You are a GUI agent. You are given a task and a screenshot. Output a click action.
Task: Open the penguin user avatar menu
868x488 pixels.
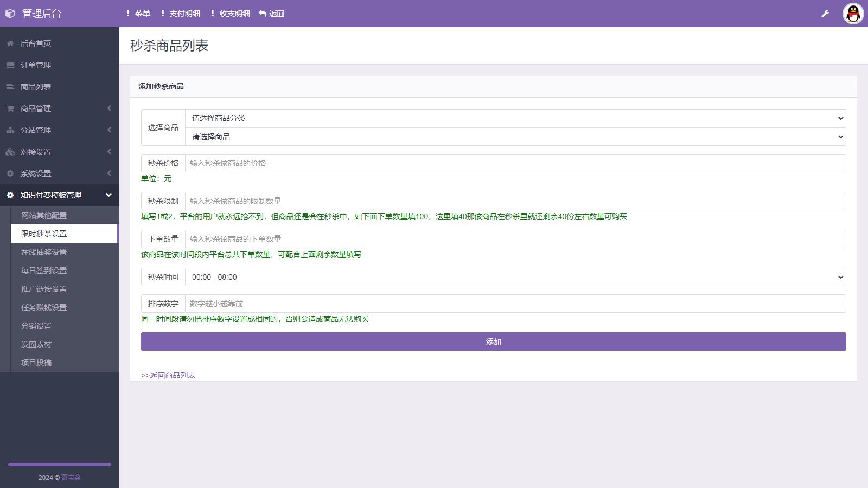coord(853,14)
